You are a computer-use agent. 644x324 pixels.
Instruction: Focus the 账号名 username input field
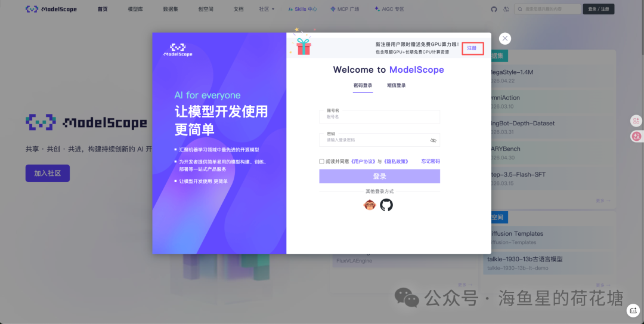click(x=379, y=117)
